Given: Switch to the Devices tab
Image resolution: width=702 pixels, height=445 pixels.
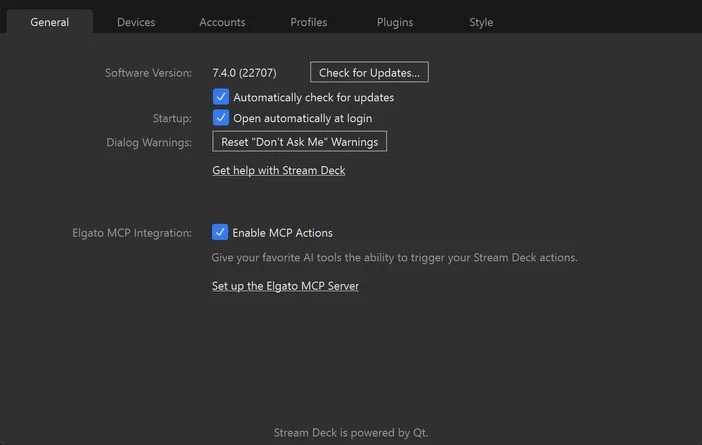Looking at the screenshot, I should coord(136,22).
